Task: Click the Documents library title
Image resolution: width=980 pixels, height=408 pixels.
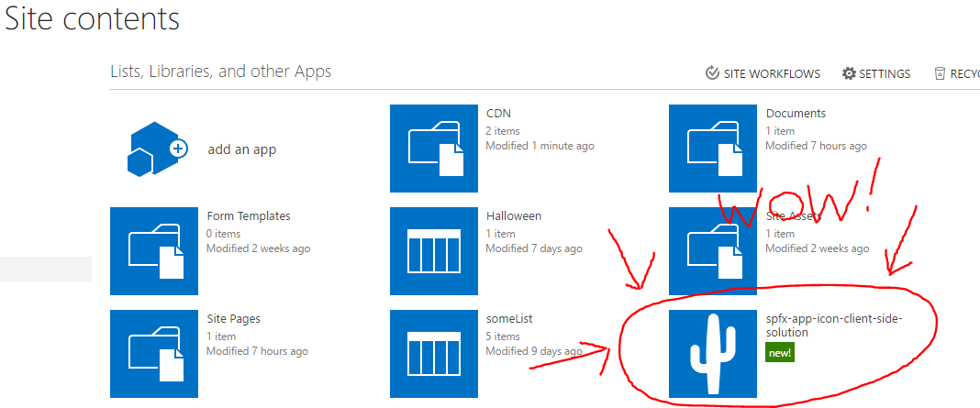Action: pyautogui.click(x=796, y=114)
